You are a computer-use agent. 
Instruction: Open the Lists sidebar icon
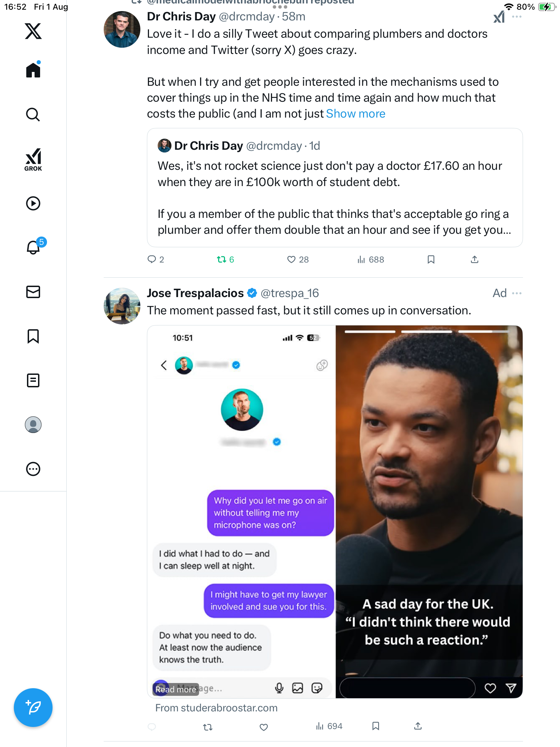(33, 380)
